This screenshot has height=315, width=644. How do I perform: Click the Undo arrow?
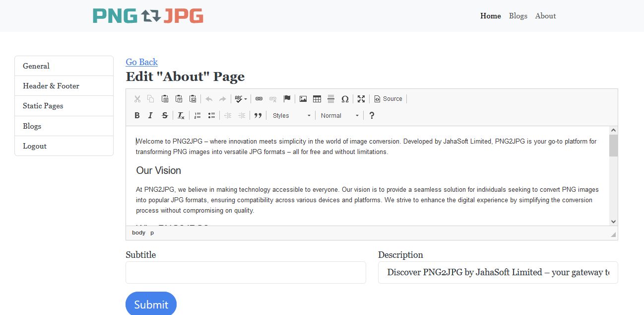click(x=209, y=99)
